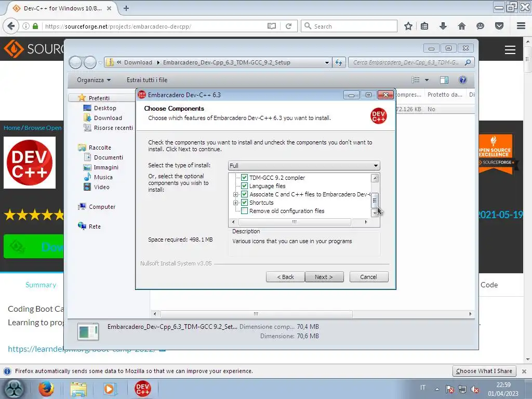Click IT language indicator in taskbar
The width and height of the screenshot is (532, 399).
click(423, 388)
